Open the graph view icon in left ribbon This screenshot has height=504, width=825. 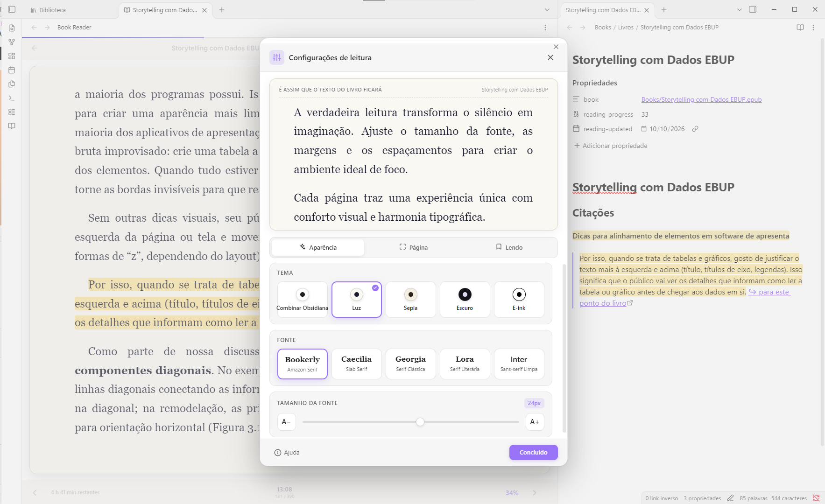click(12, 42)
